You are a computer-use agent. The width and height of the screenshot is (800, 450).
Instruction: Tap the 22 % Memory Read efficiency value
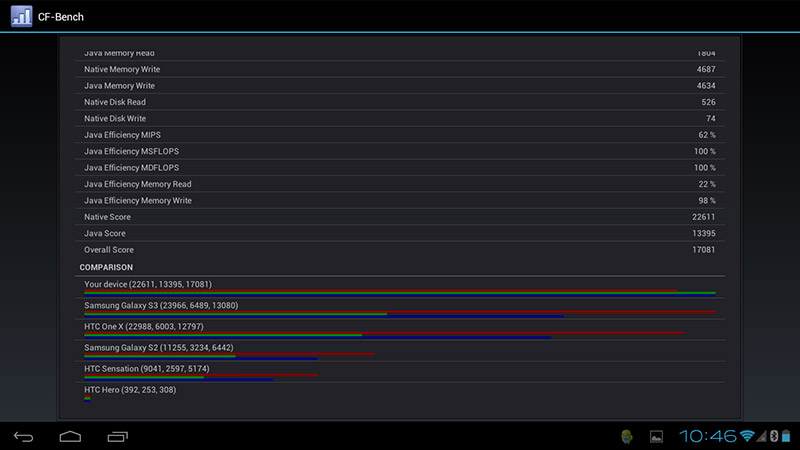coord(707,184)
